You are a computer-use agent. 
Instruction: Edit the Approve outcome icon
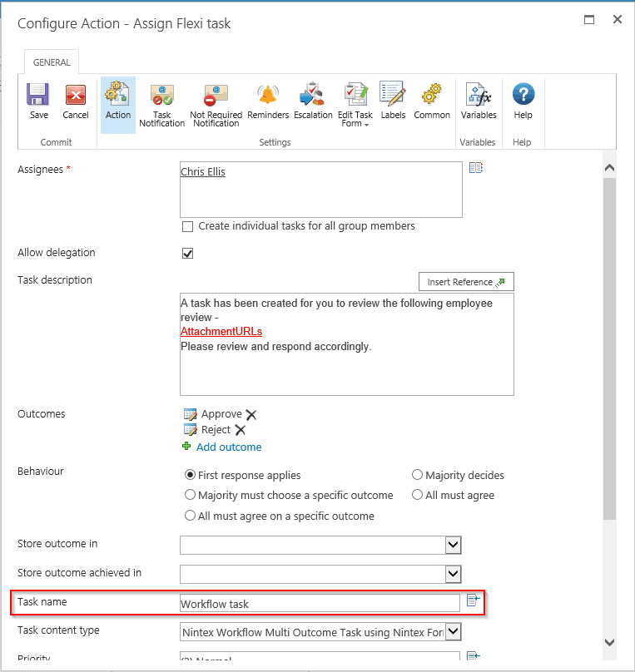pos(190,414)
